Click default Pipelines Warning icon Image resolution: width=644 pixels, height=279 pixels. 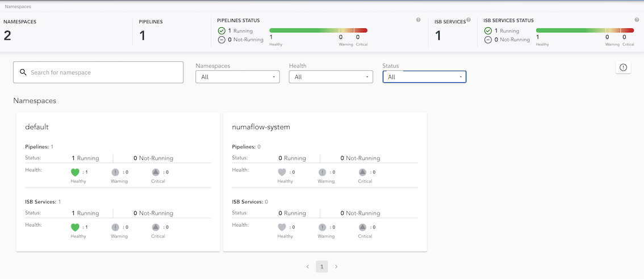point(115,172)
